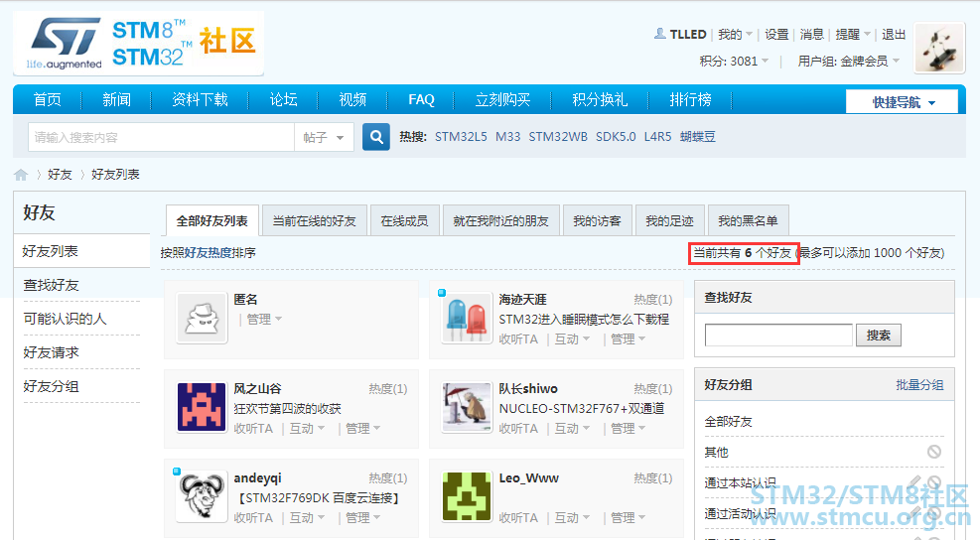Viewport: 980px width, 540px height.
Task: Go to home via breadcrumb house icon
Action: [21, 175]
